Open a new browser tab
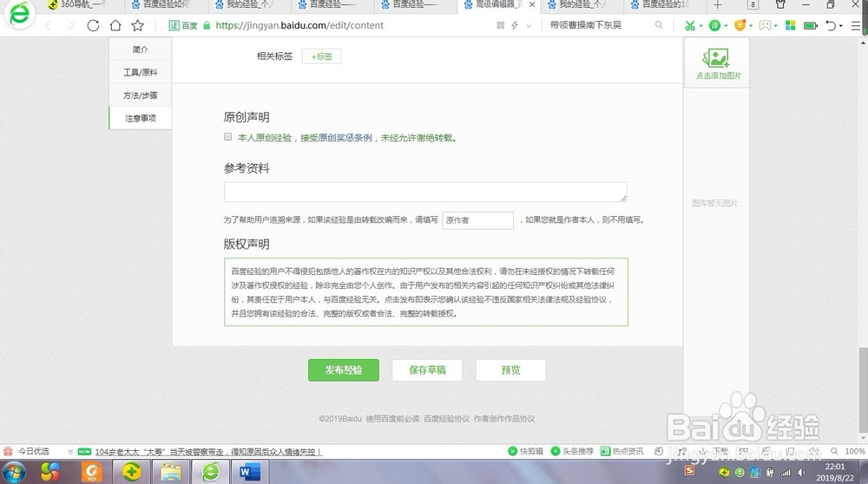The width and height of the screenshot is (868, 484). tap(718, 5)
